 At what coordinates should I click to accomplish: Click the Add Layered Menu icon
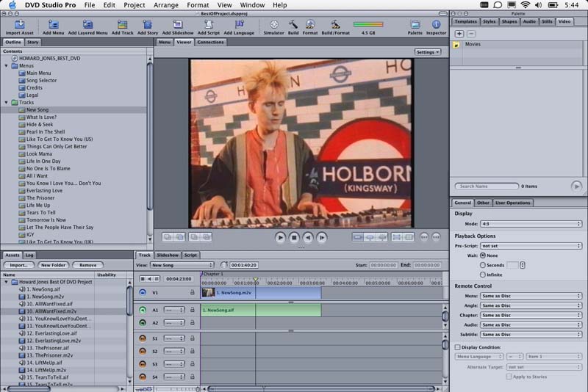click(87, 25)
